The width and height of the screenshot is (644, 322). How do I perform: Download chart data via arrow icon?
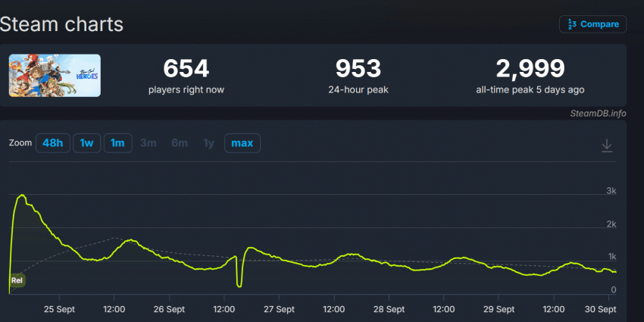tap(607, 145)
